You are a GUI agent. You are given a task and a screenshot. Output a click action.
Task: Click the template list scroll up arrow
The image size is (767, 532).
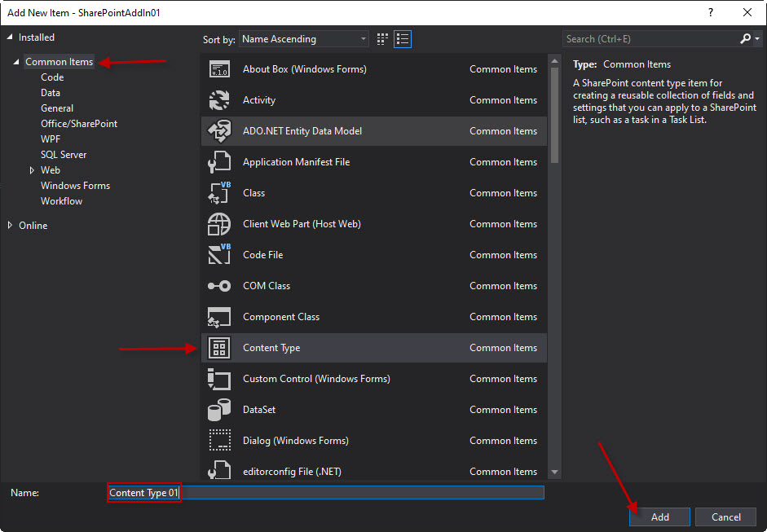coord(554,61)
